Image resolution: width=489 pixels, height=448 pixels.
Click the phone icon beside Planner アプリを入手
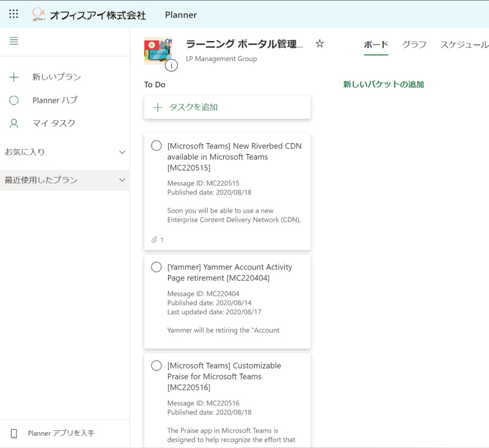[x=13, y=433]
